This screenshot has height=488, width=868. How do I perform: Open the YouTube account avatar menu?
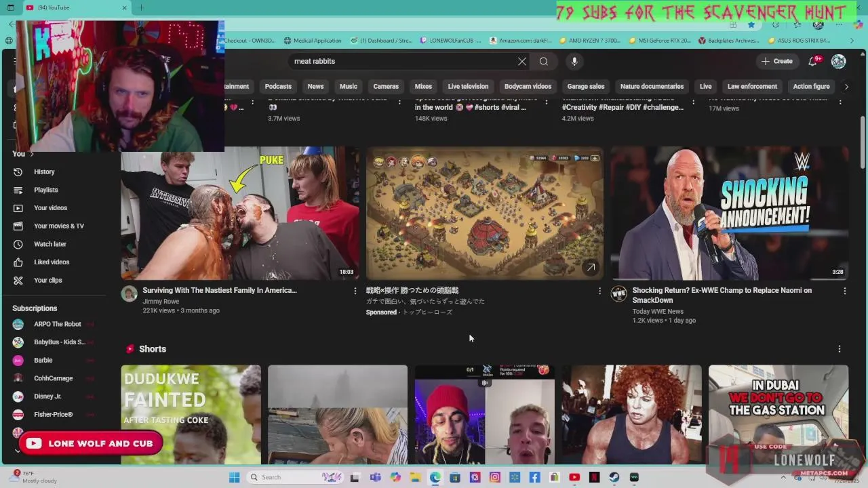[839, 61]
